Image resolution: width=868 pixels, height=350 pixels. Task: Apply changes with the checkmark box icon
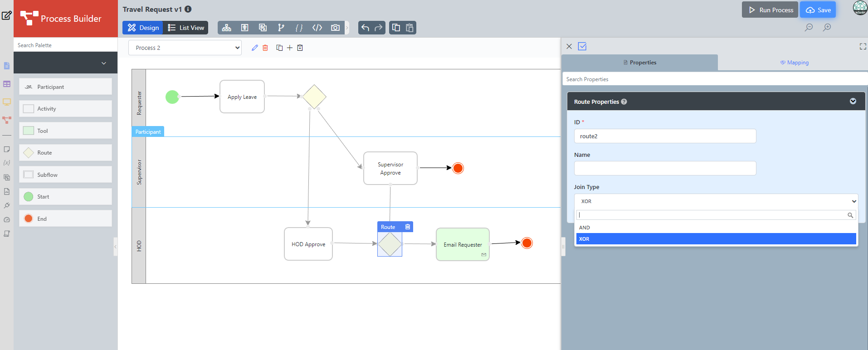[582, 46]
